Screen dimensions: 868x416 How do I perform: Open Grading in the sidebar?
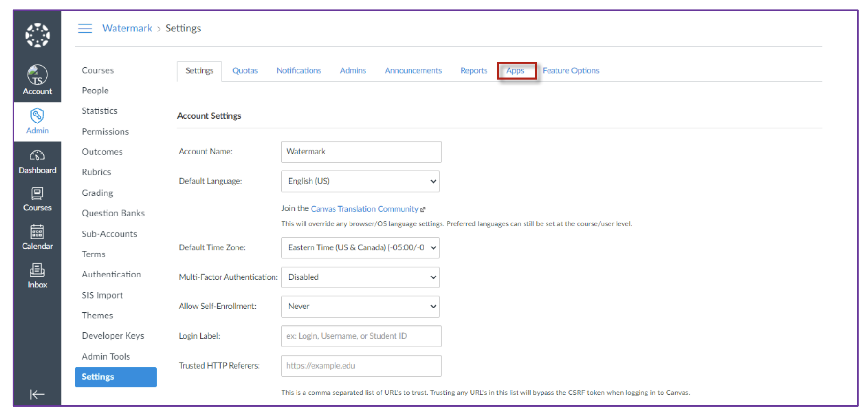click(x=97, y=193)
